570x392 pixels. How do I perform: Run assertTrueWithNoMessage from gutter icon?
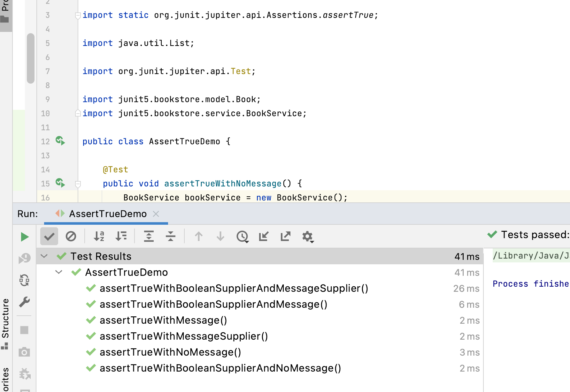click(60, 183)
